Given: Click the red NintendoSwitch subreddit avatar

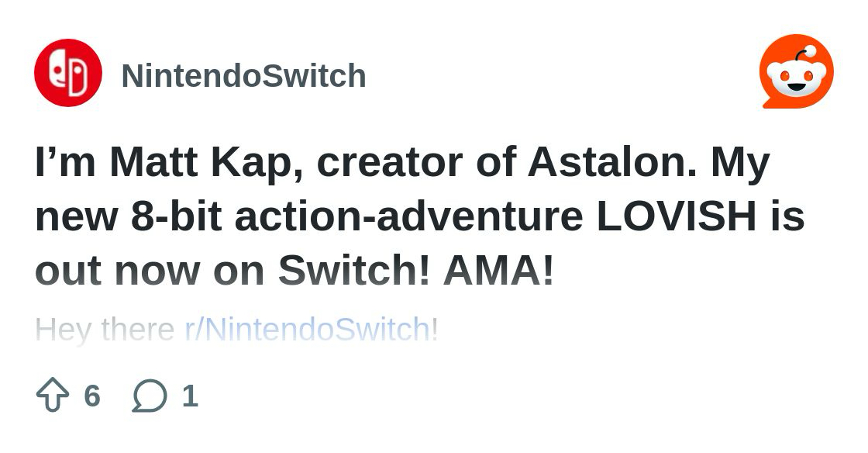Looking at the screenshot, I should click(x=68, y=73).
